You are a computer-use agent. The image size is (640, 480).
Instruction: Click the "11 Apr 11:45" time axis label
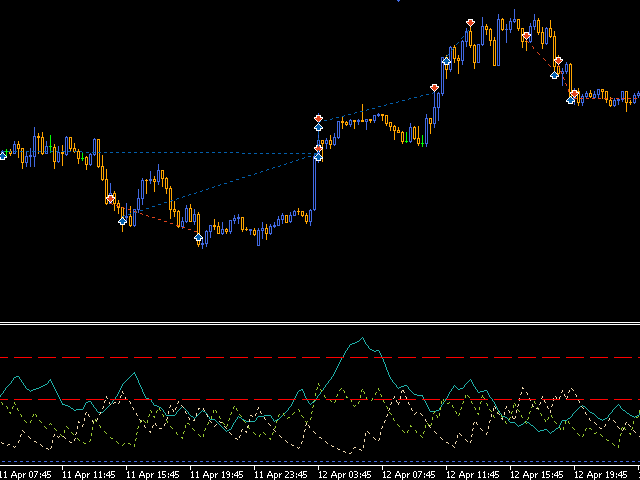89,475
